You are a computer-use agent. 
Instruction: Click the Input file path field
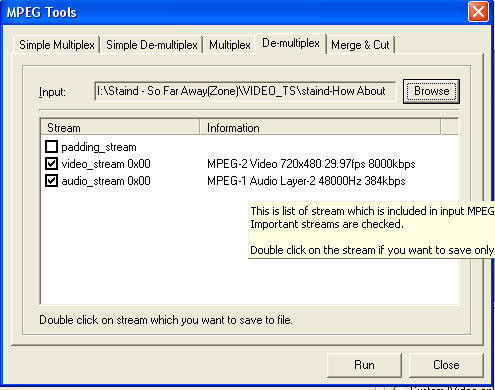(x=245, y=91)
